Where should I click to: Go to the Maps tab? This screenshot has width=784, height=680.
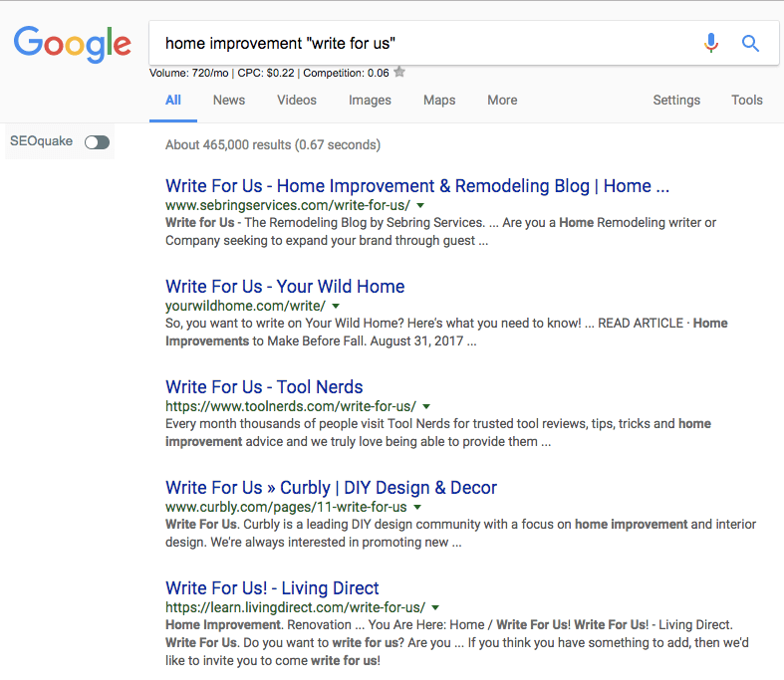(439, 100)
